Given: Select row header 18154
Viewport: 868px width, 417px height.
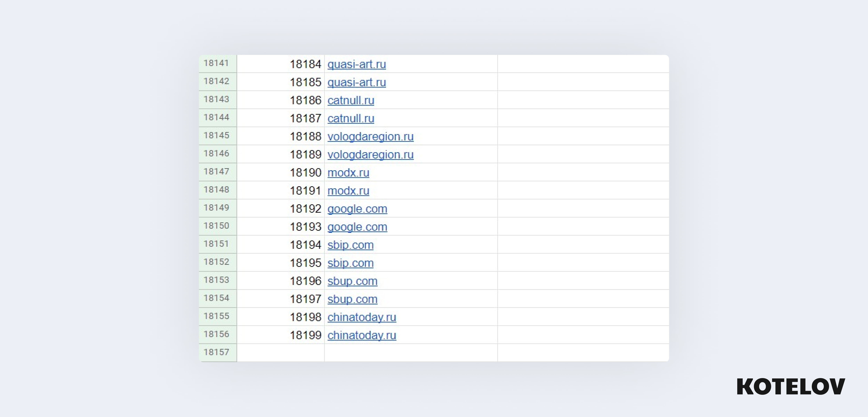Looking at the screenshot, I should point(217,298).
